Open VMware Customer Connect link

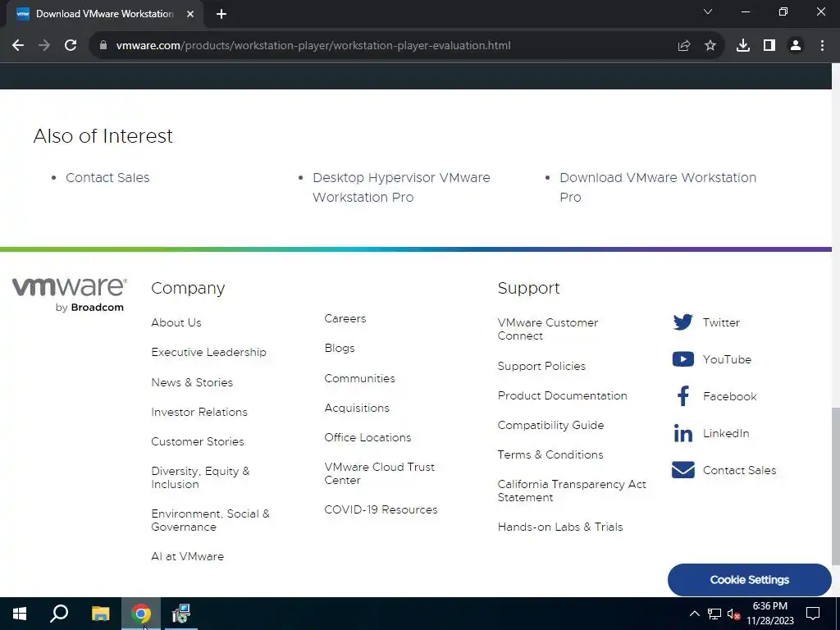pos(547,329)
